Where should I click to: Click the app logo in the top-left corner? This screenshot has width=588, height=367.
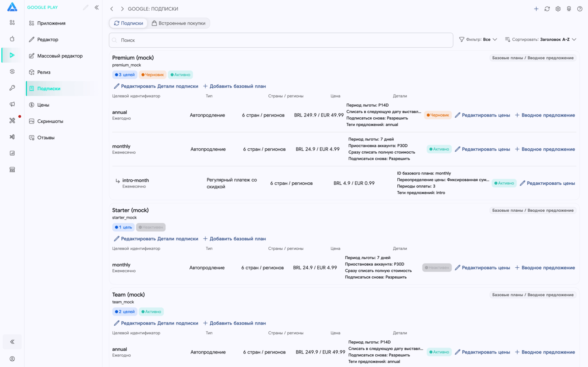[12, 7]
